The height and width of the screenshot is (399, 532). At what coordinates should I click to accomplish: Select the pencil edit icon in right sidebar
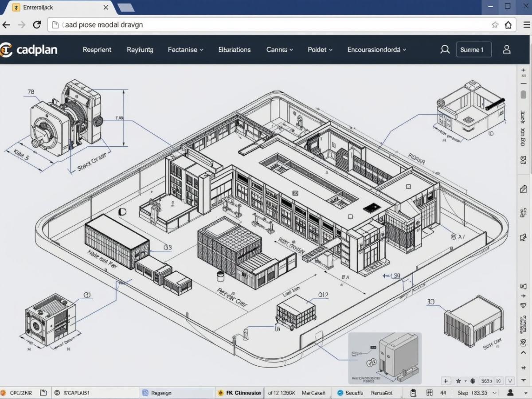(x=523, y=189)
